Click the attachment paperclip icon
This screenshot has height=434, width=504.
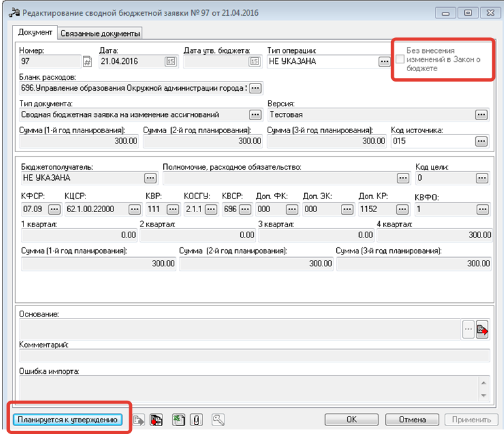[195, 420]
